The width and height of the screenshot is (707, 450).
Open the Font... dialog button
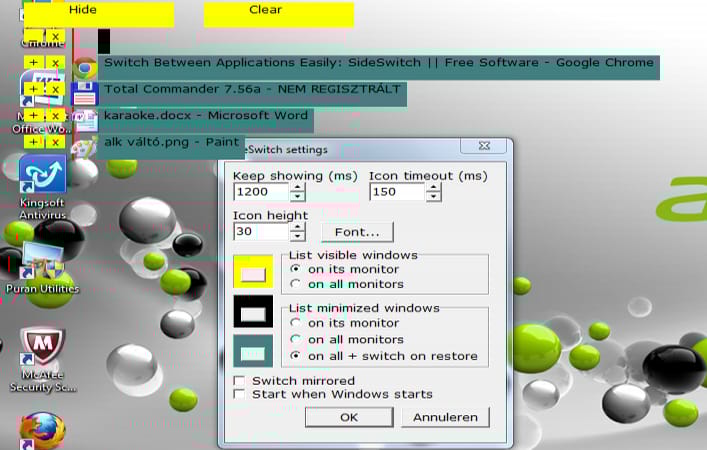[357, 232]
